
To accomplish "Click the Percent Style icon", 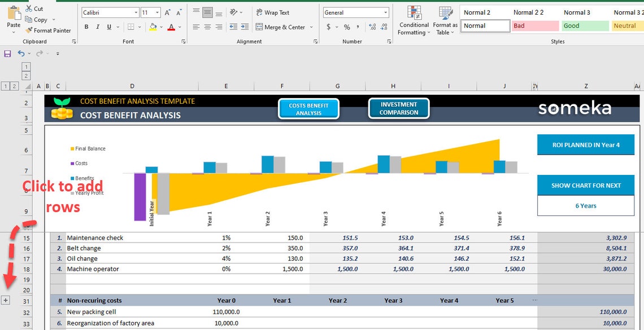I will tap(347, 27).
